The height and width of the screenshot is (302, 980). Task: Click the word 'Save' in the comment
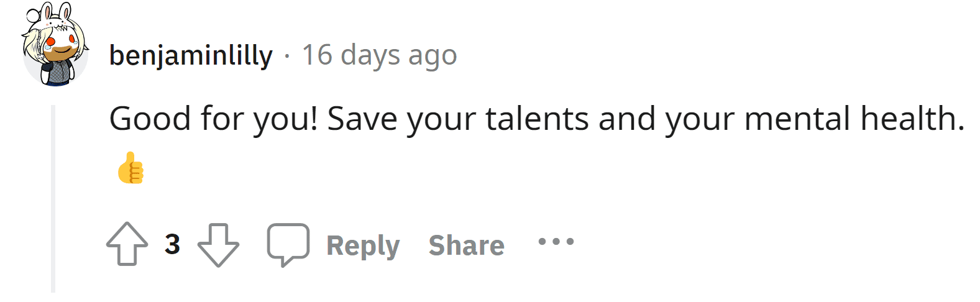[x=362, y=119]
